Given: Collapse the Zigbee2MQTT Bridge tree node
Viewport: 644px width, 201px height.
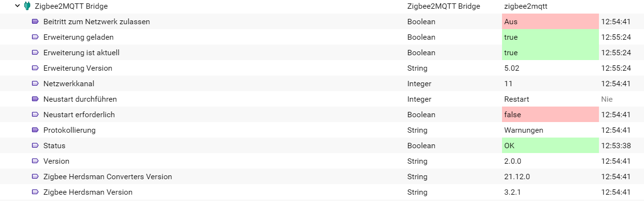Looking at the screenshot, I should [x=18, y=6].
